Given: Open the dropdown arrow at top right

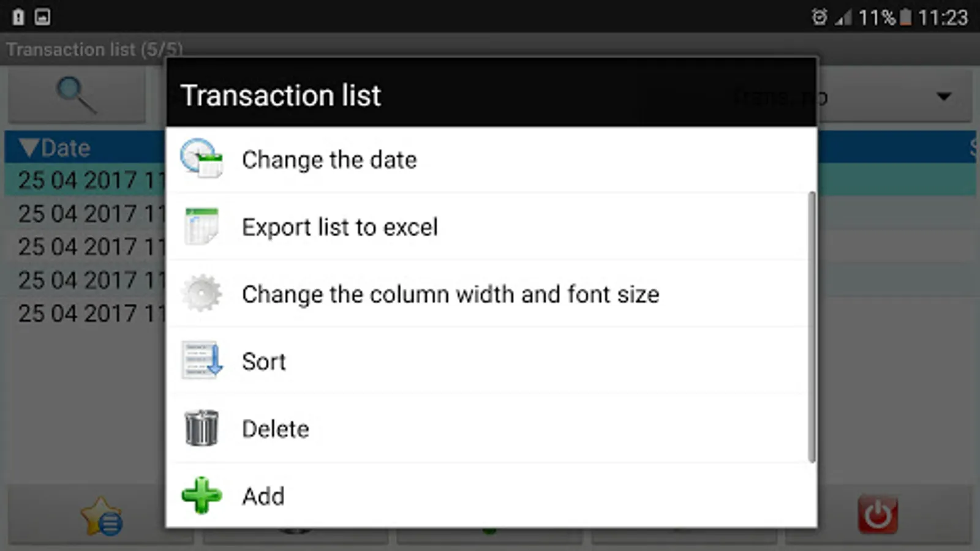Looking at the screenshot, I should (944, 97).
